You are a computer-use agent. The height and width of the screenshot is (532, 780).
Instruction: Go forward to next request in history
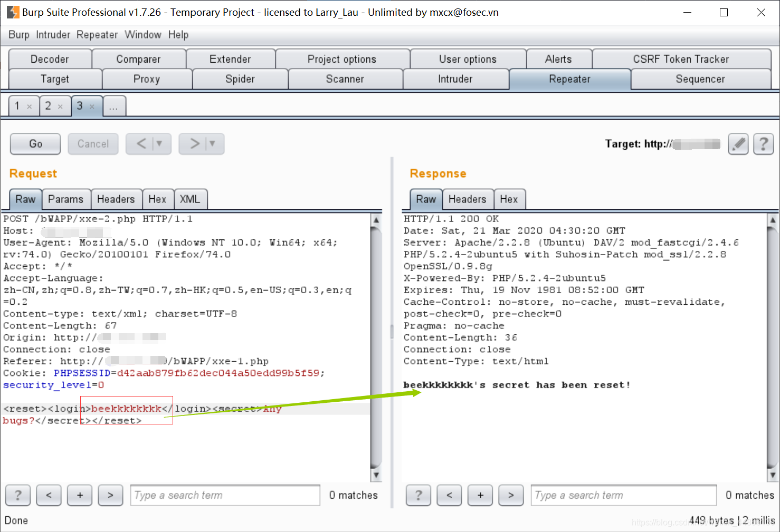[195, 143]
